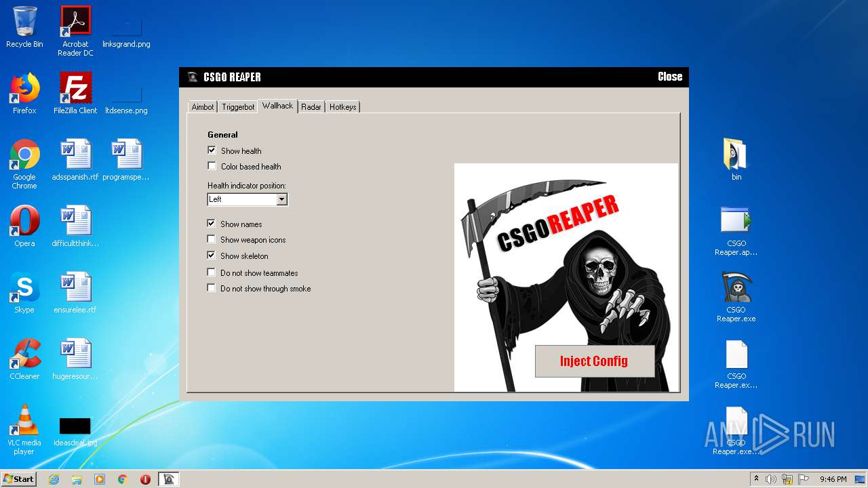Select the ideasdeal.jpg image file
Screen dimensions: 868x488
pyautogui.click(x=75, y=431)
